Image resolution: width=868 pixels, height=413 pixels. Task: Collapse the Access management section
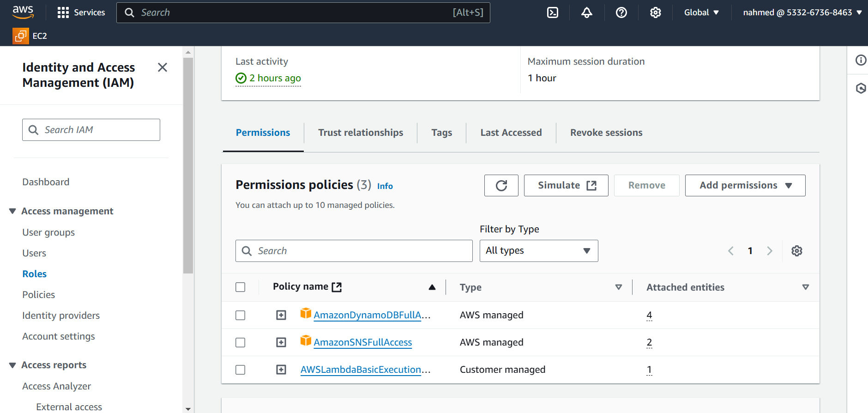(x=12, y=211)
